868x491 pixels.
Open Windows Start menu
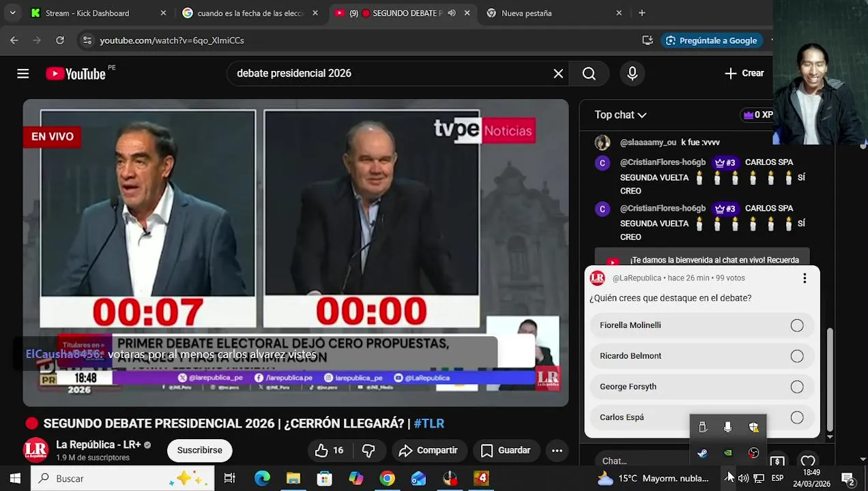pos(15,478)
